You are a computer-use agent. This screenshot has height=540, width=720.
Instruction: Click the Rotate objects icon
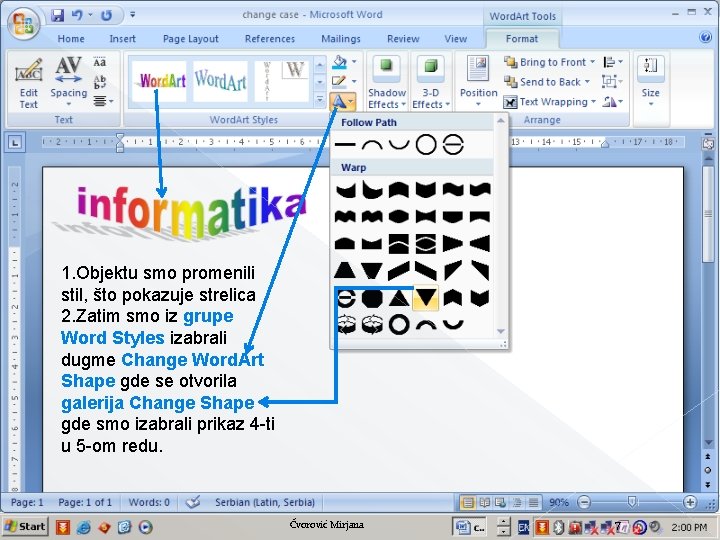coord(613,101)
